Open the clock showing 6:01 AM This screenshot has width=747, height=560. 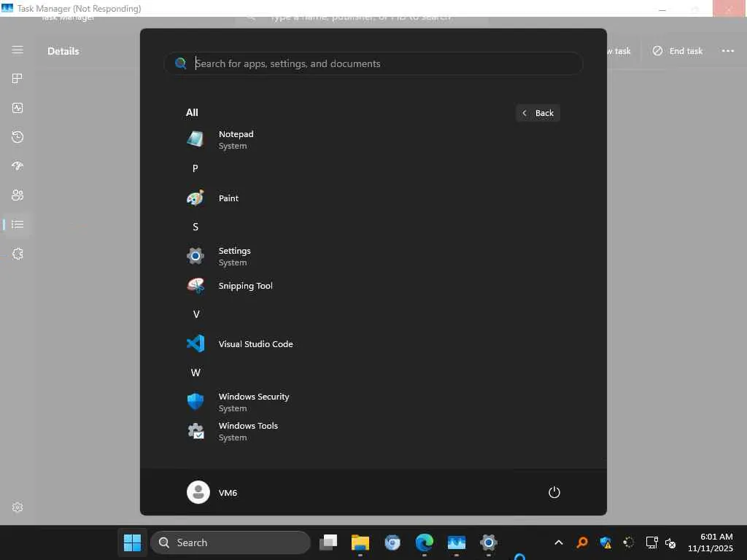710,542
